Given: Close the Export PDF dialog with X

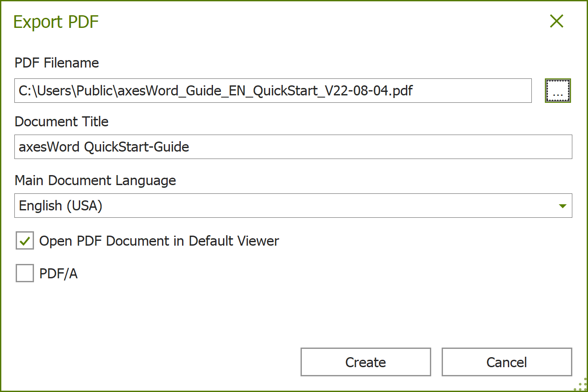Looking at the screenshot, I should [x=557, y=21].
